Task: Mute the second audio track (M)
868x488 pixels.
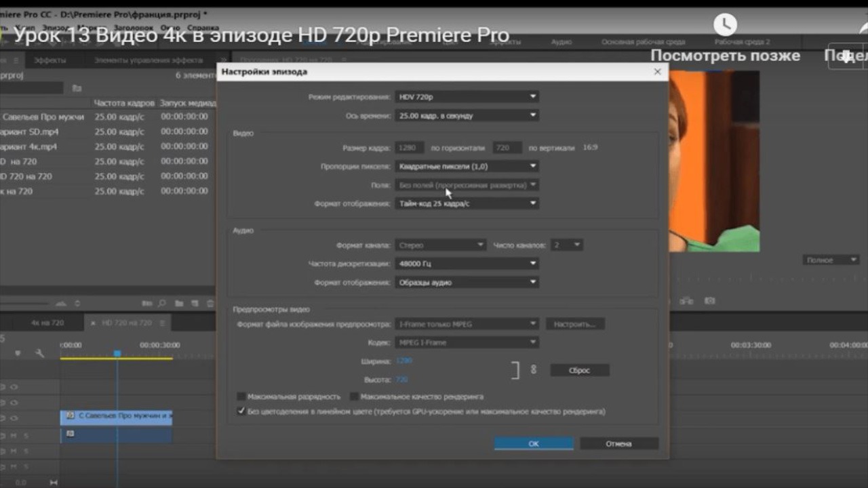Action: pos(14,451)
